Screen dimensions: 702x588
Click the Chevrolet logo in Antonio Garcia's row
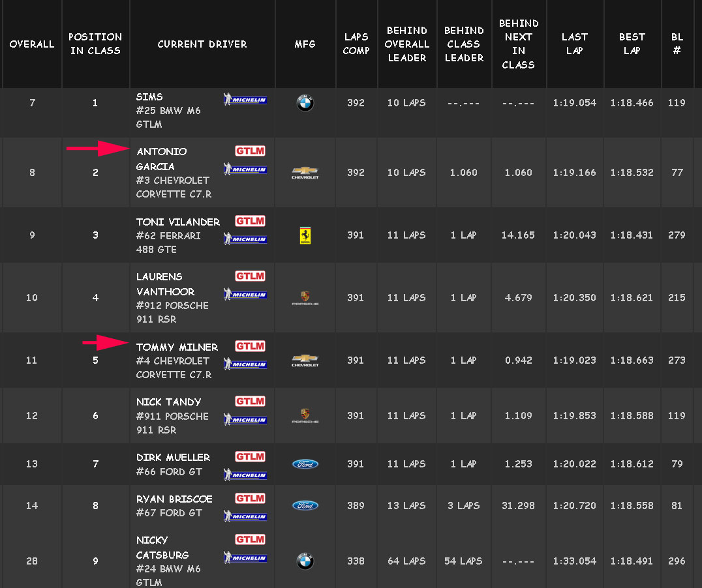[x=305, y=173]
